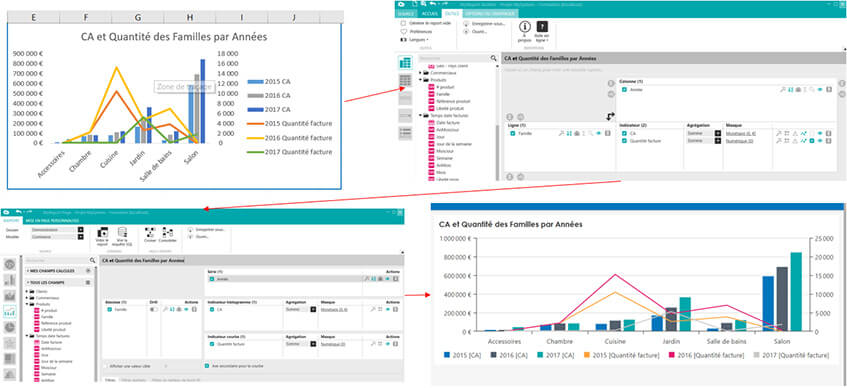Viewport: 847px width, 388px height.
Task: Open the Somme aggregation dropdown for Quantité facture in top-right window
Action: [718, 141]
